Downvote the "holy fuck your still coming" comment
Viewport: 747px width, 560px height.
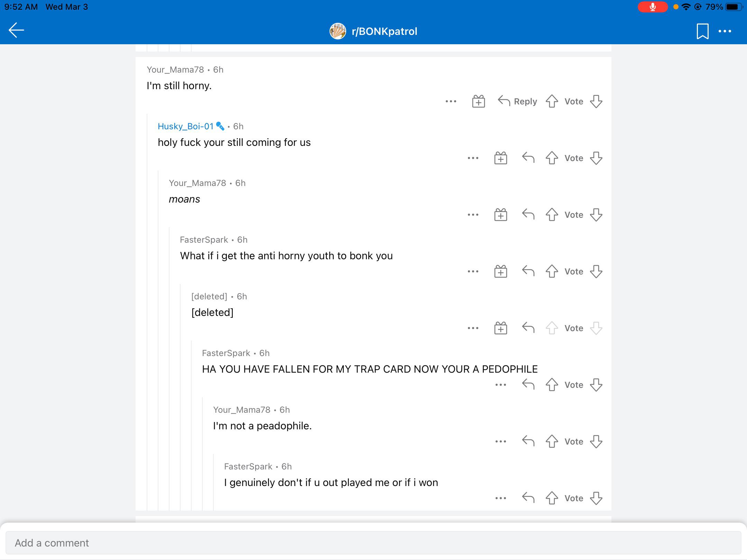point(596,158)
